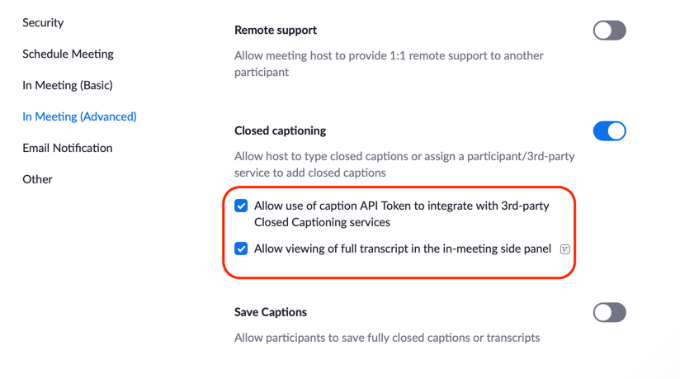Open Email Notification settings
This screenshot has width=680, height=379.
(x=68, y=148)
